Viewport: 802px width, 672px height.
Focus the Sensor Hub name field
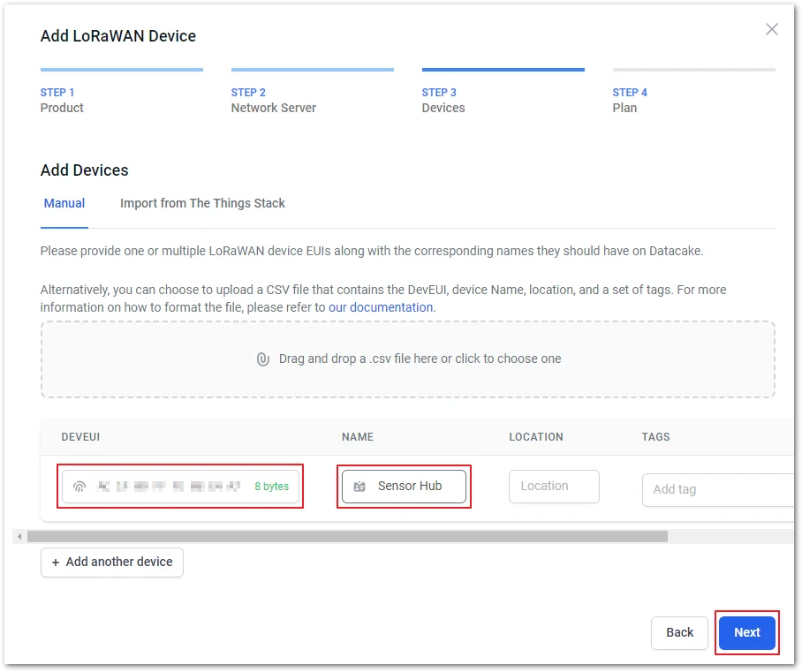click(404, 487)
